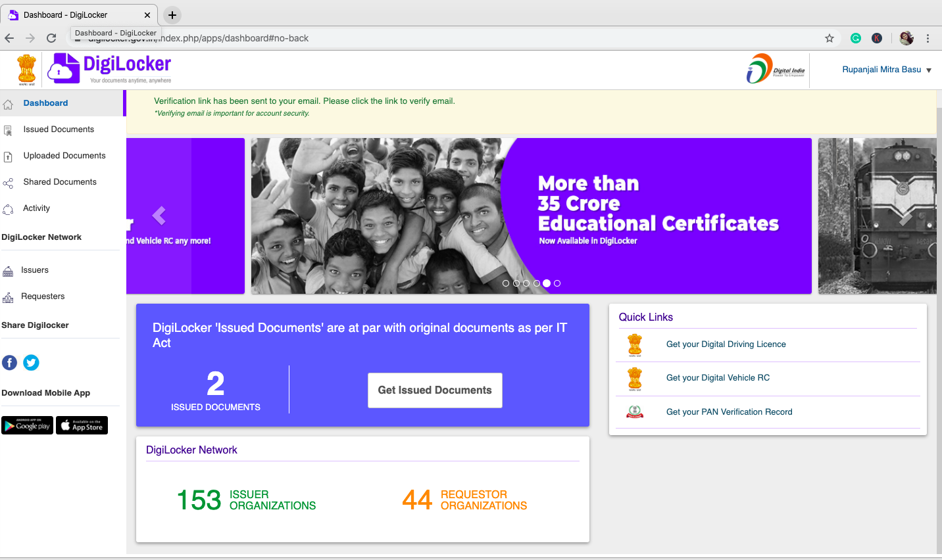Click emblem icon beside Digital Vehicle RC
Screen dimensions: 942x560
(635, 379)
